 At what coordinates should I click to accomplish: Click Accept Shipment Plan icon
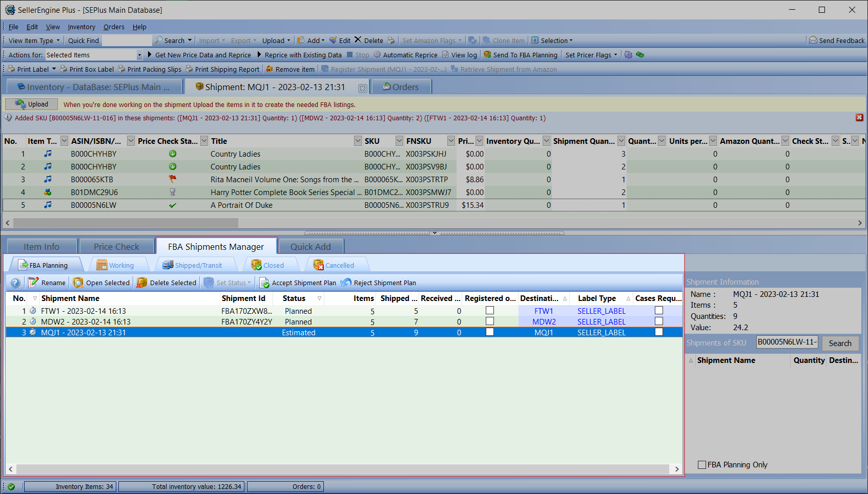264,283
